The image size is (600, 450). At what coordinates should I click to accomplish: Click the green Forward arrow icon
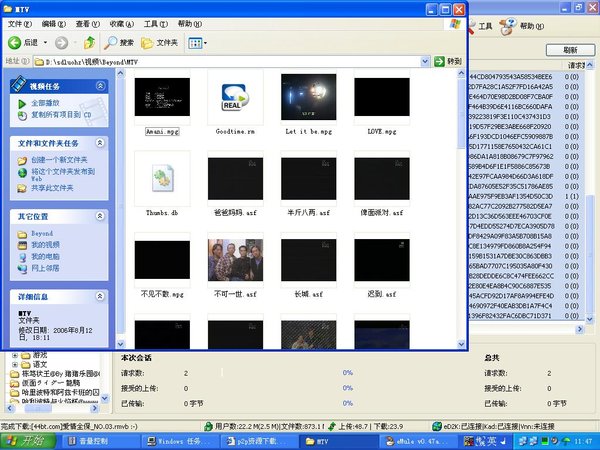(61, 43)
